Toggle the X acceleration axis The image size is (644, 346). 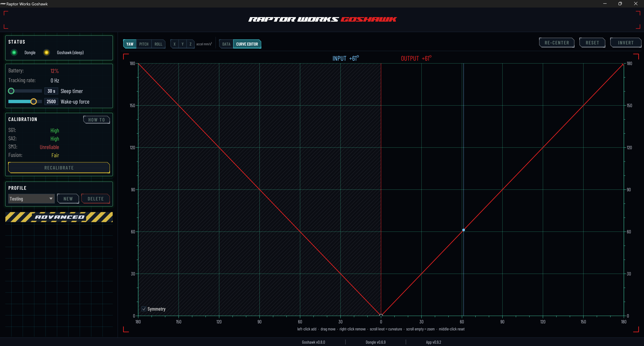point(174,44)
